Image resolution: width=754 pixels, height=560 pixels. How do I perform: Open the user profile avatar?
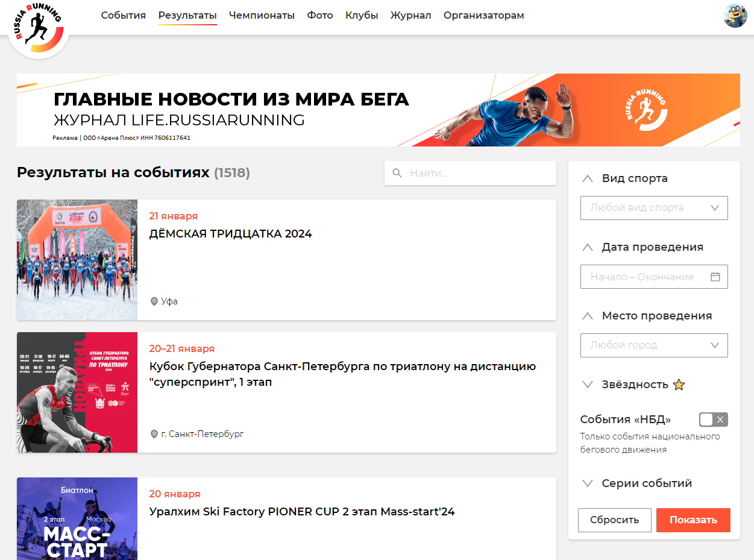[x=735, y=16]
